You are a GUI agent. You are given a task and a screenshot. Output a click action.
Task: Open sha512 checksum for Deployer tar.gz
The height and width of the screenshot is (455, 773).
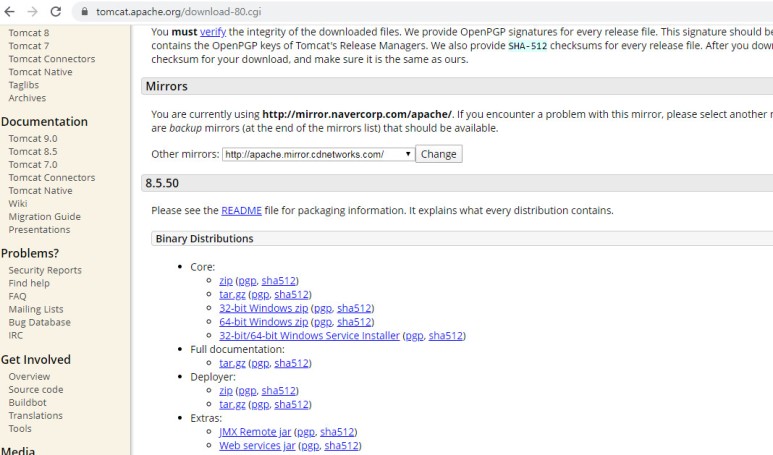[291, 405]
